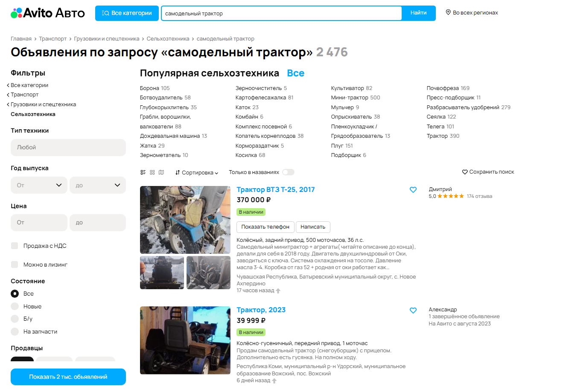The image size is (569, 392).
Task: Switch to grid view icon
Action: 152,172
